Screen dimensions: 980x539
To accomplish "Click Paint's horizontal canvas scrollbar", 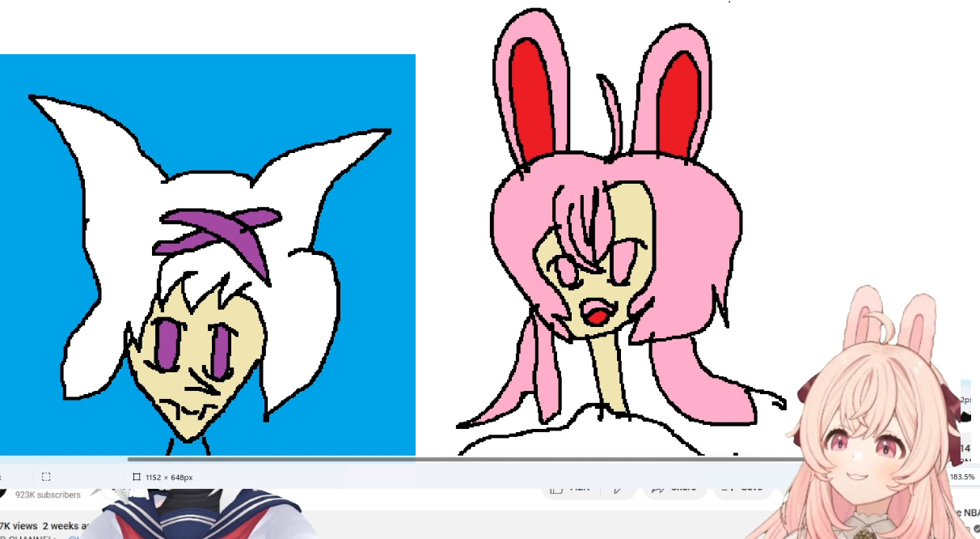I will pos(467,460).
